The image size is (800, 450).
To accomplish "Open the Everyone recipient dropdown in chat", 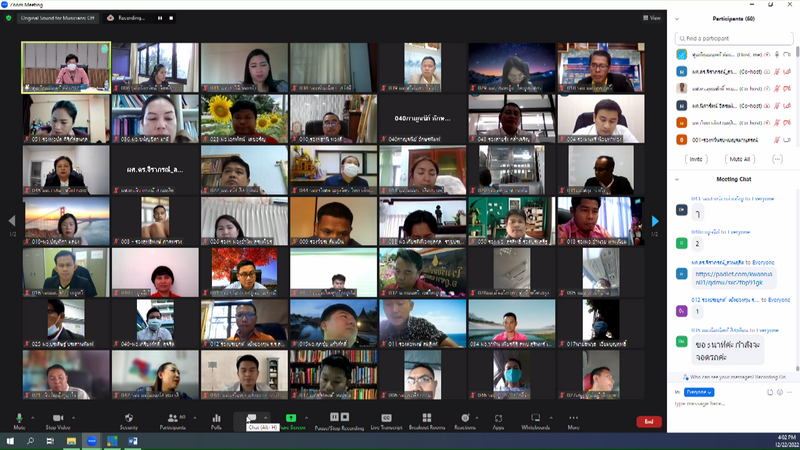I will coord(699,392).
